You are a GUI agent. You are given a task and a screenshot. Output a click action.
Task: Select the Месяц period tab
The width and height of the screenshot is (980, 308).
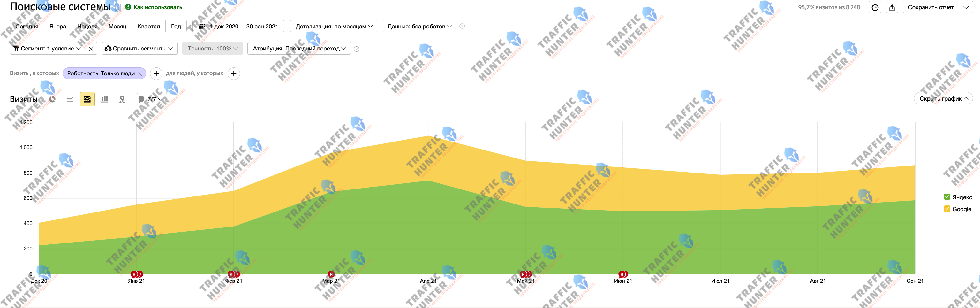(x=117, y=26)
